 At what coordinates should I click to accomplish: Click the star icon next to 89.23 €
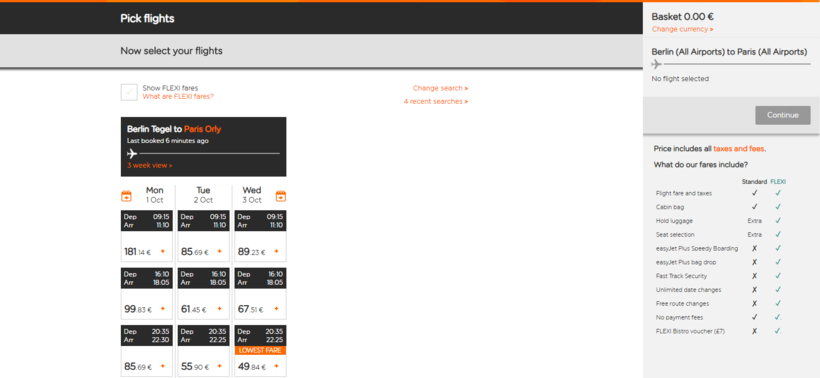coord(277,251)
